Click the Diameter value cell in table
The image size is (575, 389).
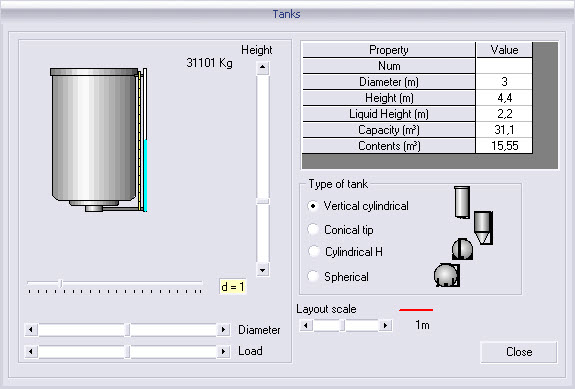(504, 82)
